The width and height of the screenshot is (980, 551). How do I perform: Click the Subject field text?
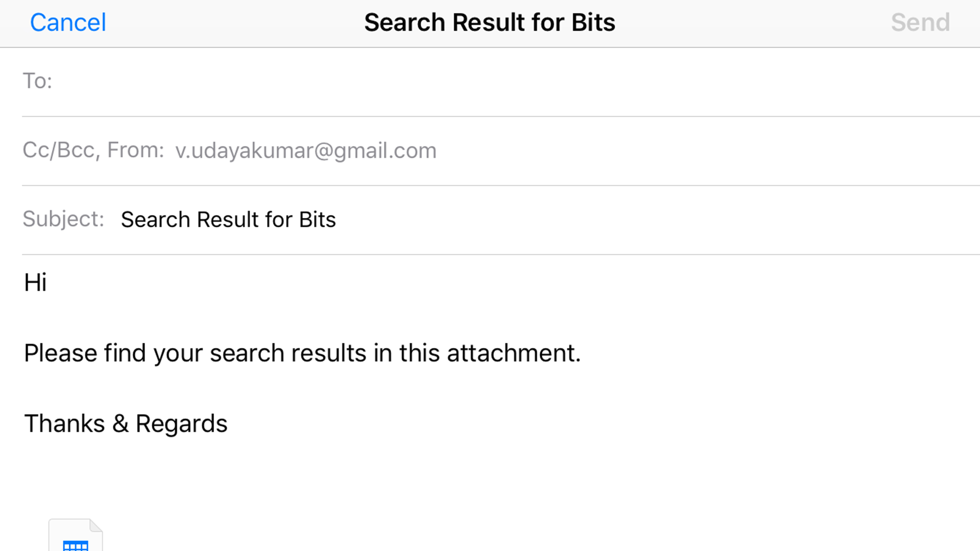pyautogui.click(x=228, y=220)
